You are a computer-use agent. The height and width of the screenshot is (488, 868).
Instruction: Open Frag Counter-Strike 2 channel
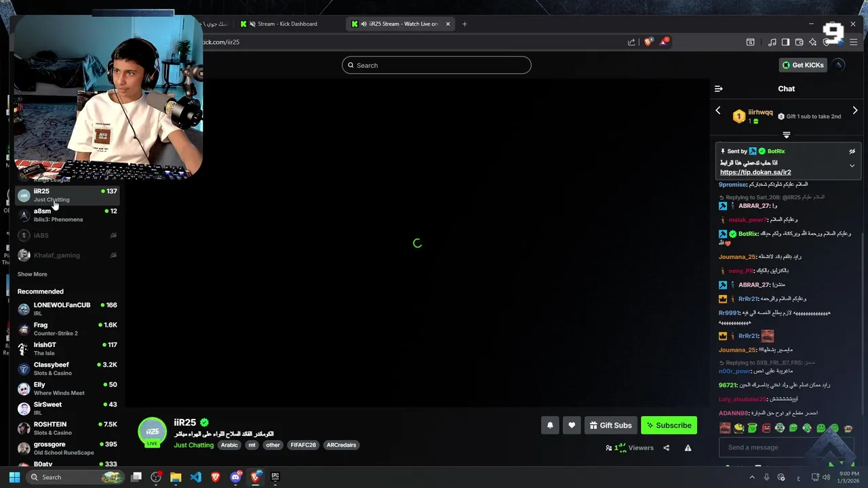pos(68,329)
